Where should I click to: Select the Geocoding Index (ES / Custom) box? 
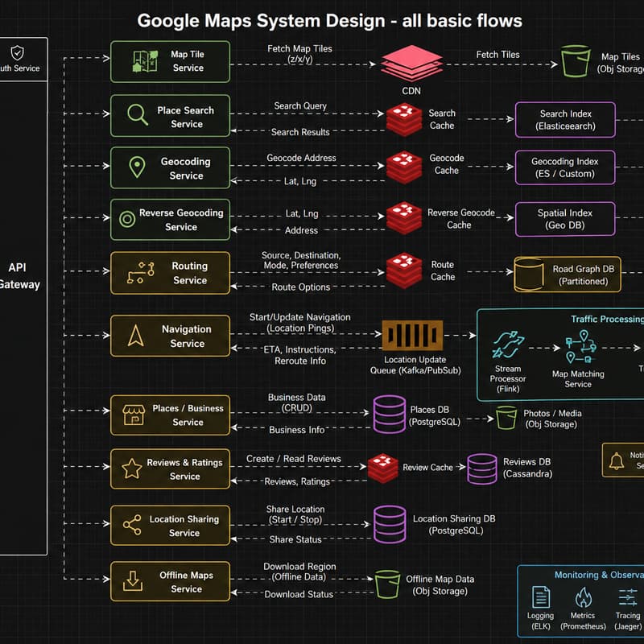565,167
